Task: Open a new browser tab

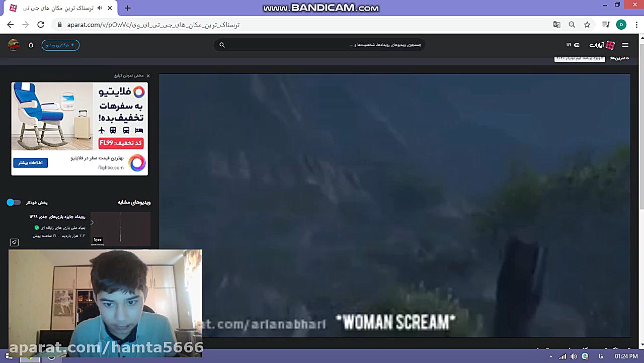Action: click(x=128, y=8)
